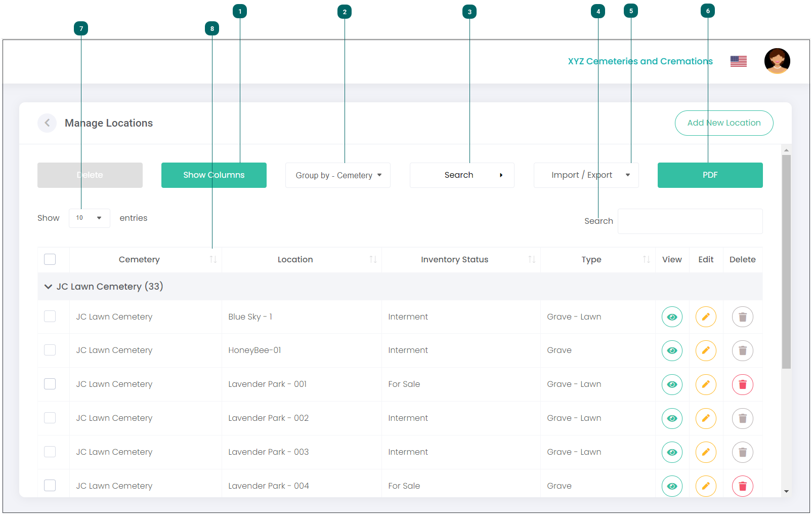Open the user profile avatar
Viewport: 812px width, 515px height.
coord(777,61)
